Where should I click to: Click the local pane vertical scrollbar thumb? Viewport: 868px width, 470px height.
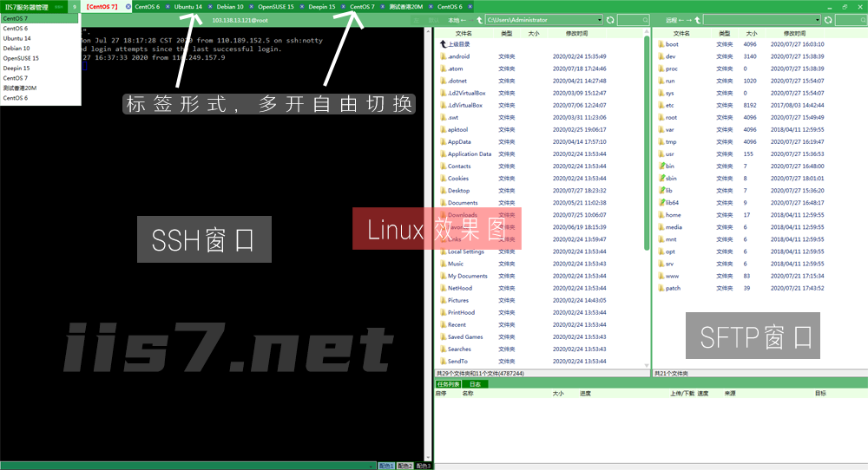click(647, 143)
